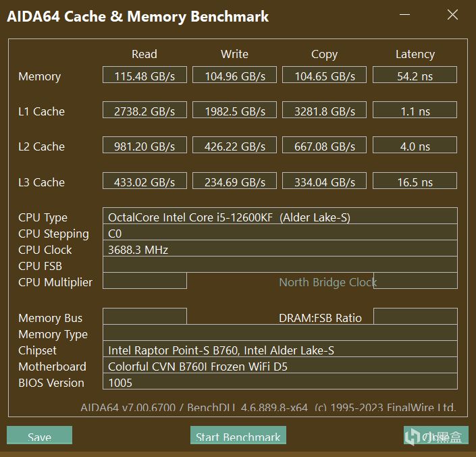Click the Read column header
The width and height of the screenshot is (476, 457).
[144, 54]
